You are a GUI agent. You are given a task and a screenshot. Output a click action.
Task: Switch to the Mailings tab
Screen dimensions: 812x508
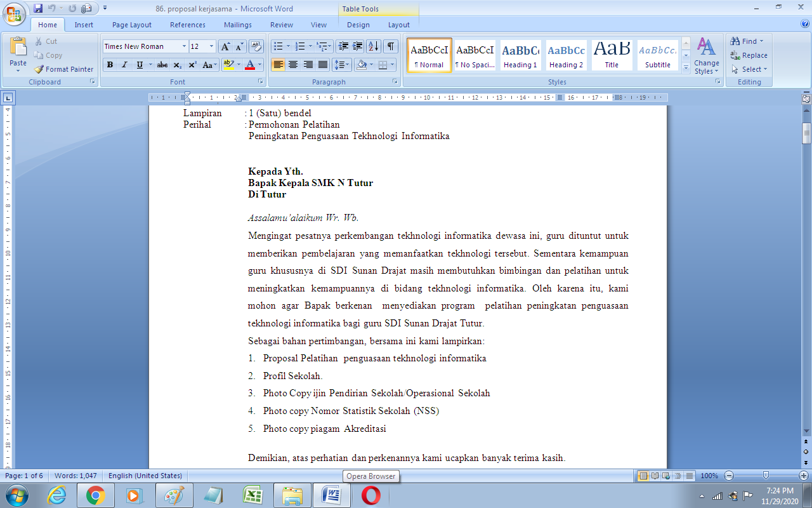tap(237, 25)
